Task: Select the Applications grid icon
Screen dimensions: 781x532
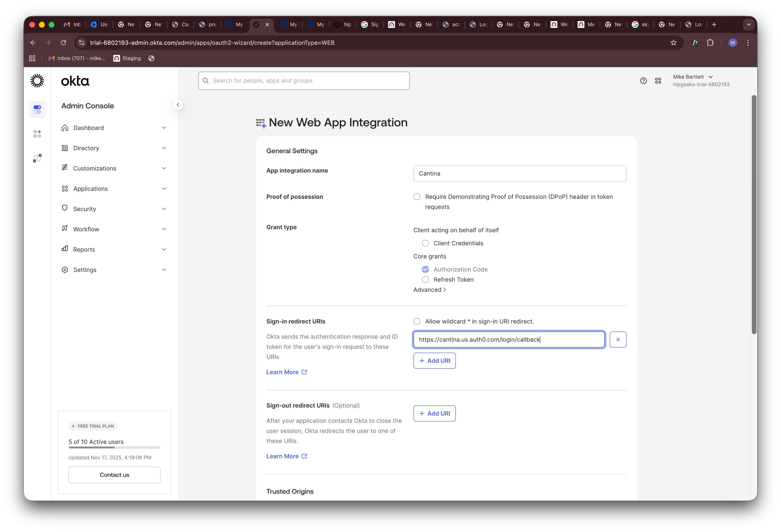Action: pos(65,188)
